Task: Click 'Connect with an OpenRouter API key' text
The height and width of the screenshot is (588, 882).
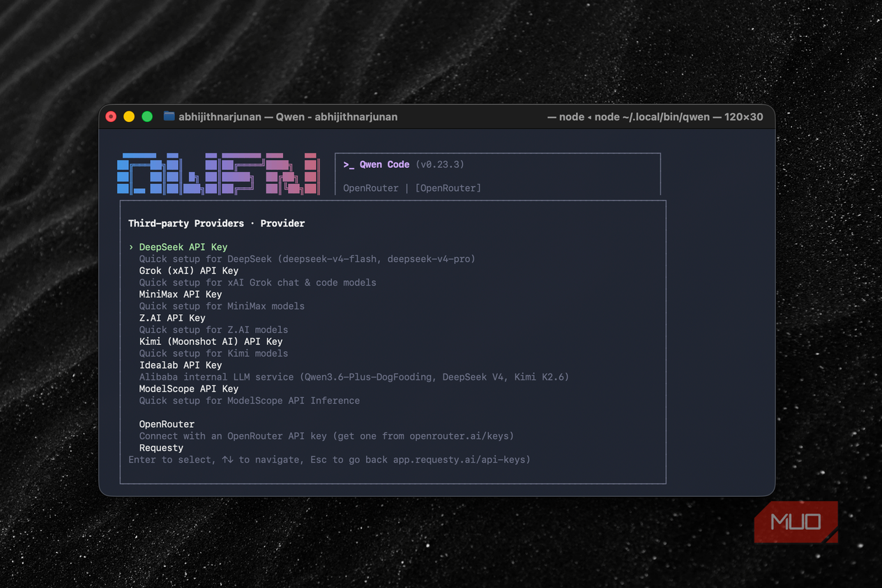Action: 326,436
